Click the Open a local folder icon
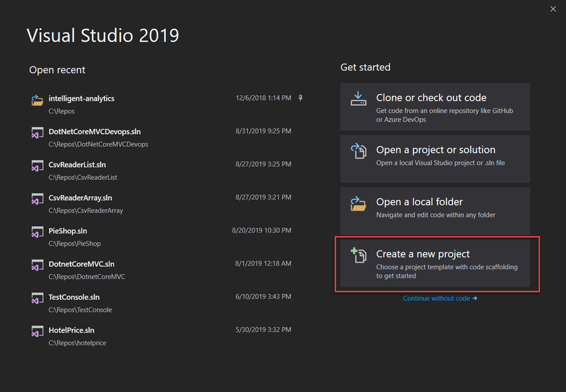This screenshot has height=392, width=566. click(358, 203)
